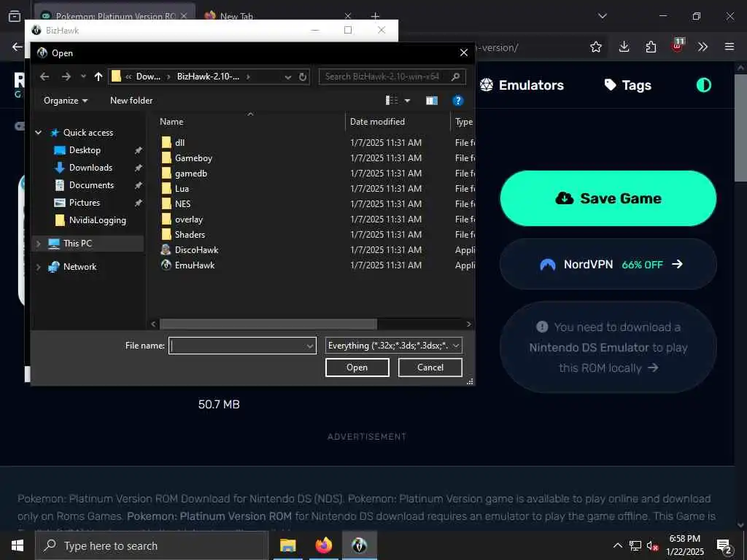747x560 pixels.
Task: Expand This PC tree node
Action: 39,244
